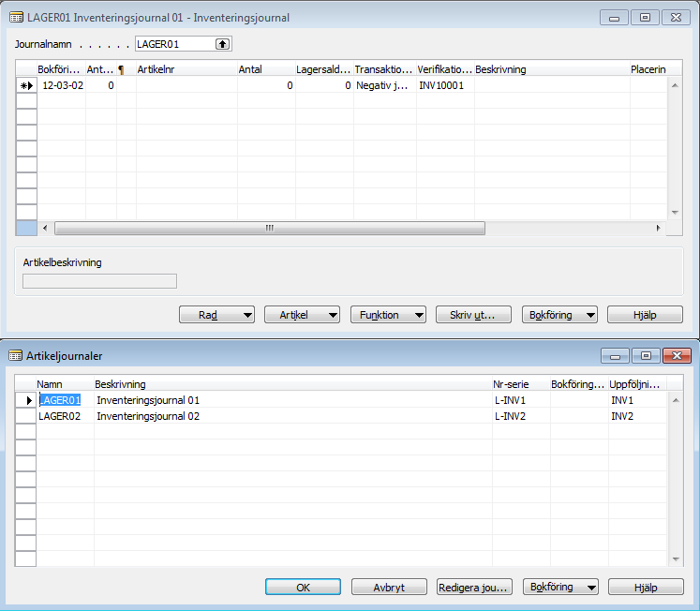Click OK in Artikeljournaler window
This screenshot has width=700, height=611.
point(303,587)
